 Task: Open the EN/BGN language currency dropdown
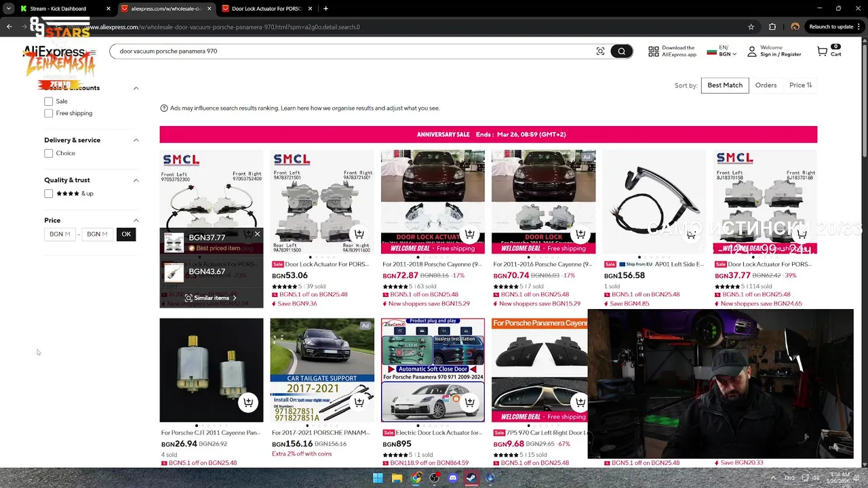[722, 52]
